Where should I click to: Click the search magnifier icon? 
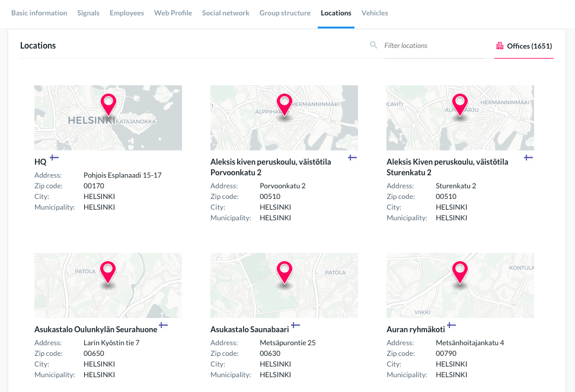tap(373, 45)
